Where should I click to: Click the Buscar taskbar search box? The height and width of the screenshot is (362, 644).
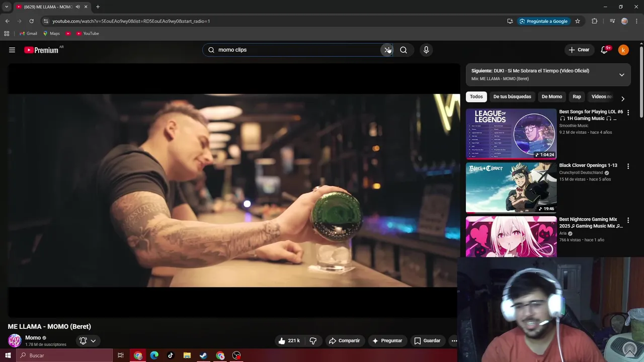(64, 355)
